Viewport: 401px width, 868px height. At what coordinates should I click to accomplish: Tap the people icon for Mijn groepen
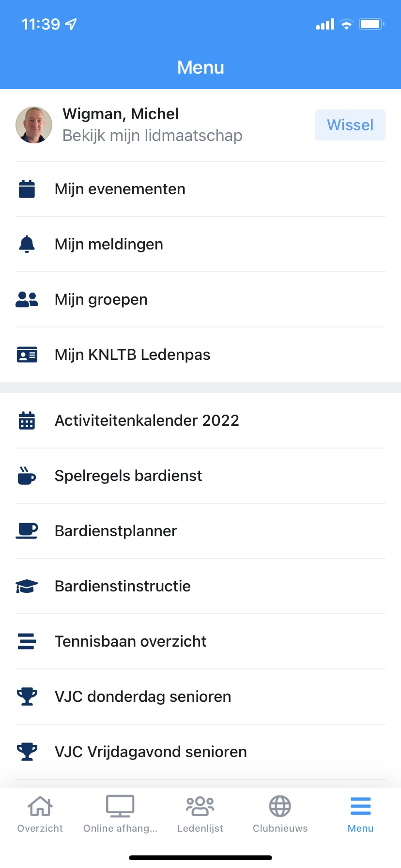coord(27,299)
